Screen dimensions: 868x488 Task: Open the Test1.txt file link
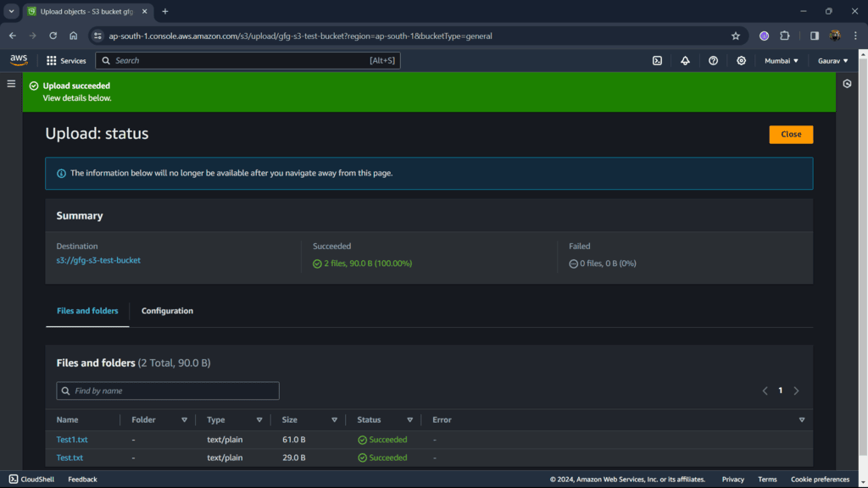click(x=72, y=440)
